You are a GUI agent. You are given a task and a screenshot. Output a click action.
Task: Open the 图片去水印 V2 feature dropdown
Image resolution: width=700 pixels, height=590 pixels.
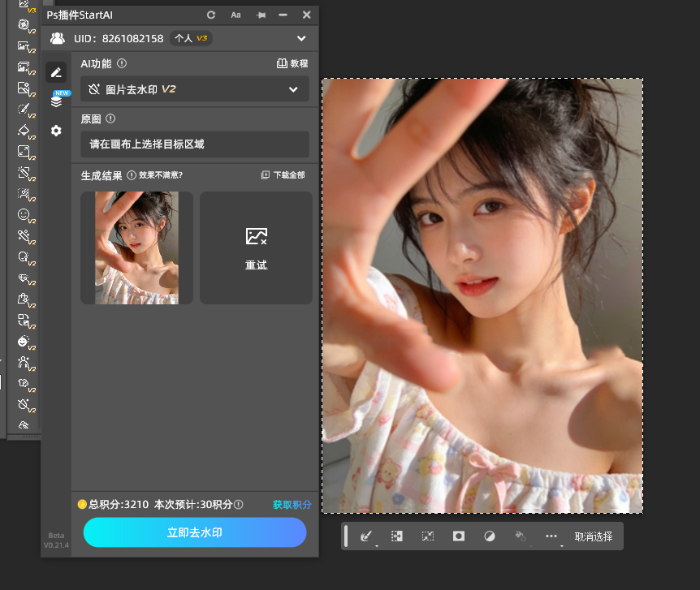194,89
